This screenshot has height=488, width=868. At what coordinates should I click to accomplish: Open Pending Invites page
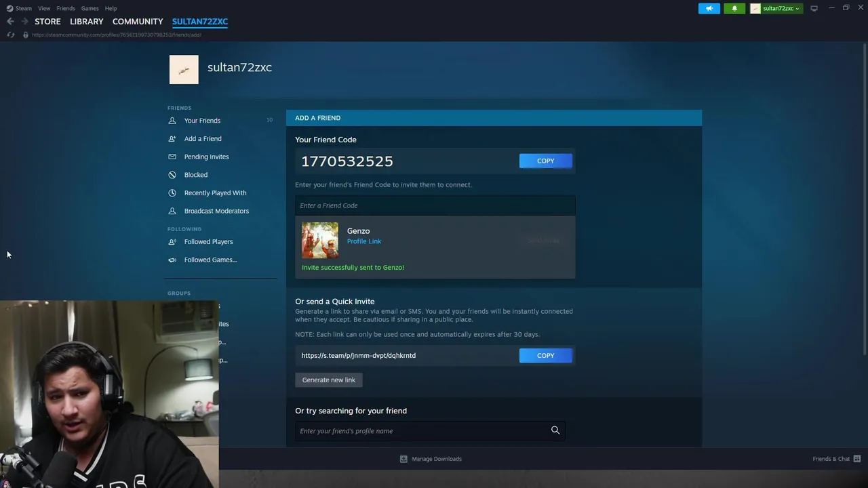pyautogui.click(x=206, y=157)
